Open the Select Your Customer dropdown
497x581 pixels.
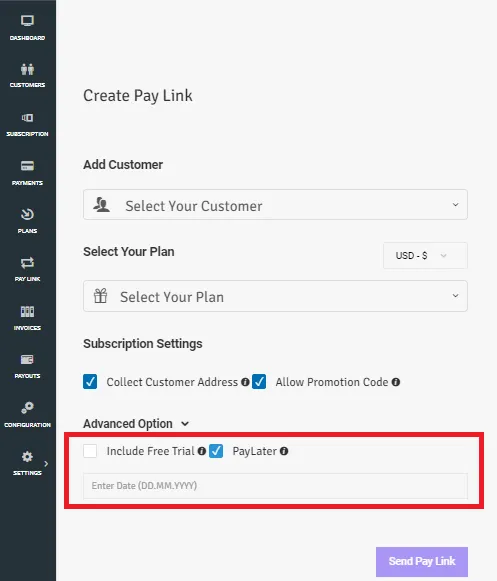click(275, 205)
